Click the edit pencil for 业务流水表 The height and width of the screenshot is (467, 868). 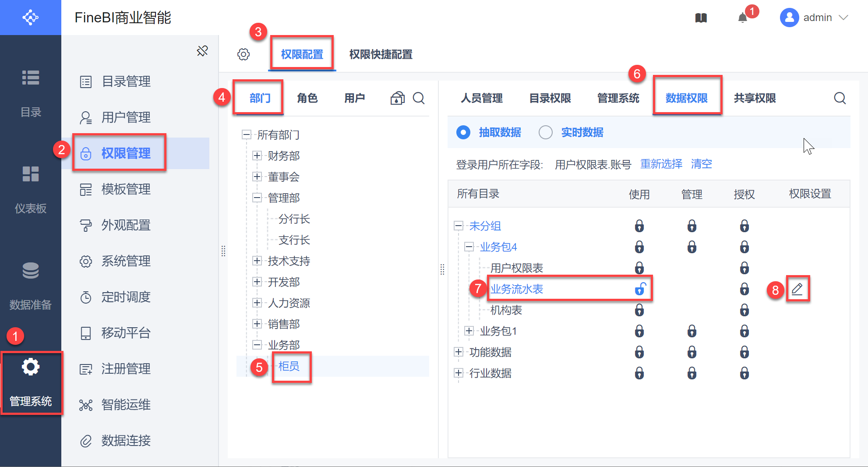tap(797, 289)
